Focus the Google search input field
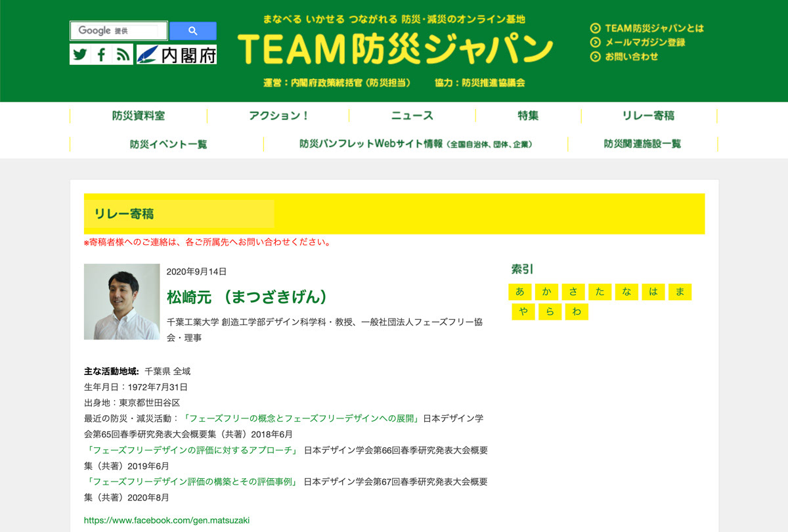Image resolution: width=788 pixels, height=532 pixels. (x=119, y=31)
